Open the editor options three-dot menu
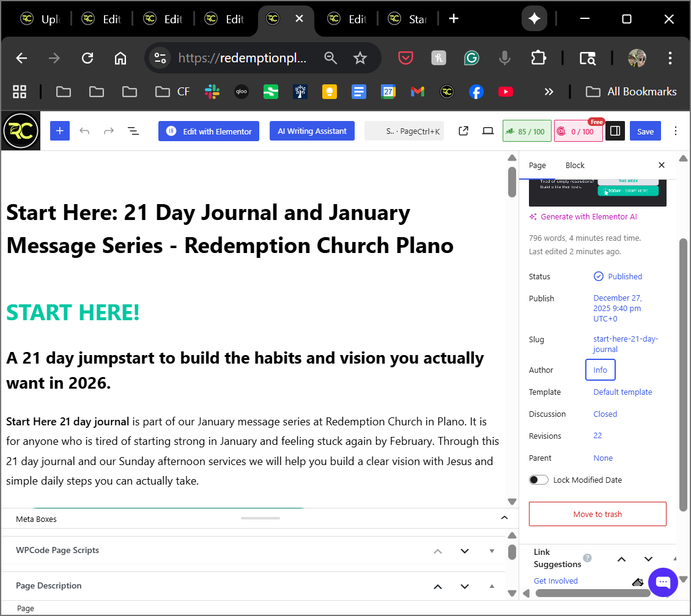 tap(675, 131)
